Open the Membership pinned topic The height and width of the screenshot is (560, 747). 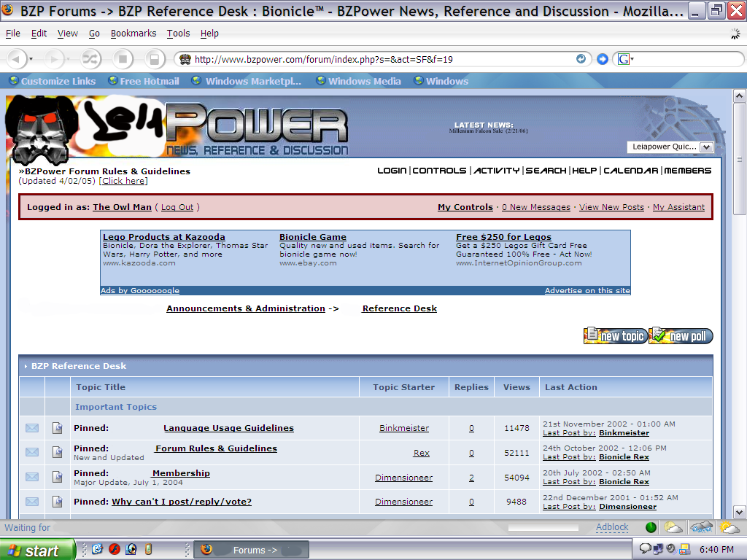point(181,472)
